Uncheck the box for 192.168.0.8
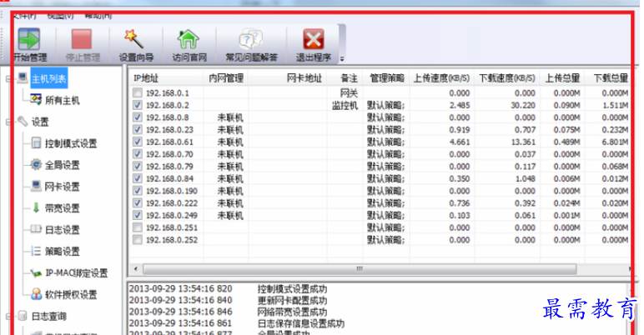This screenshot has height=335, width=644. click(138, 117)
